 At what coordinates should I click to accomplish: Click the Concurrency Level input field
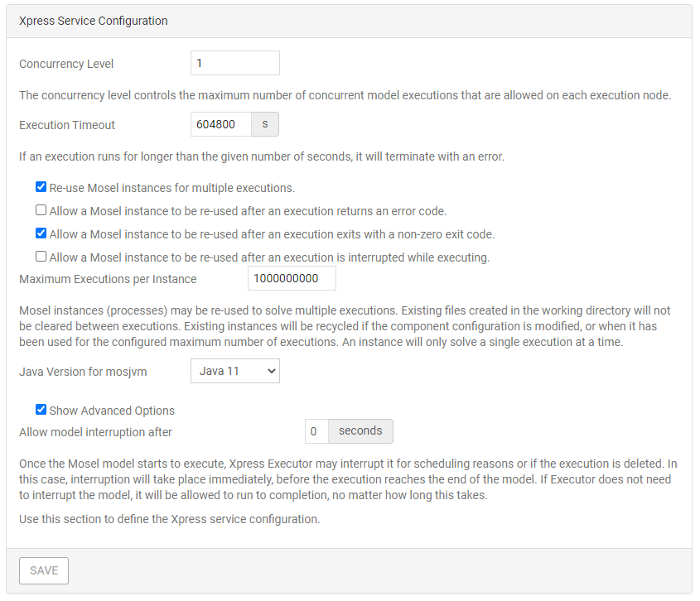[234, 64]
